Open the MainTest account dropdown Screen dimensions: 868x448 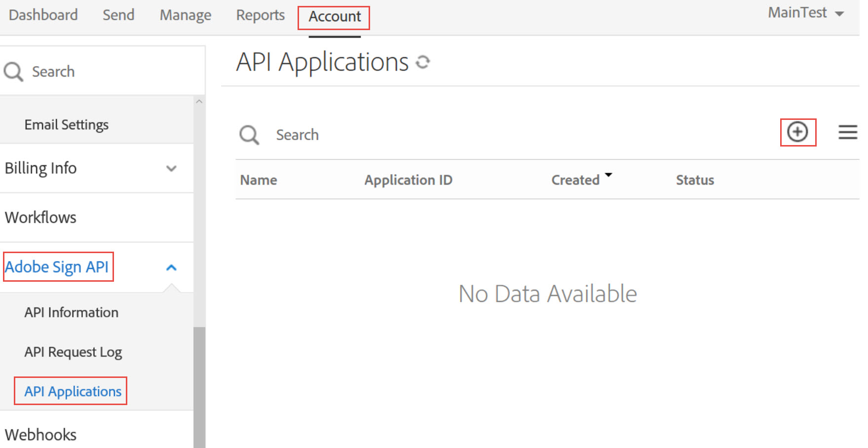pyautogui.click(x=805, y=13)
